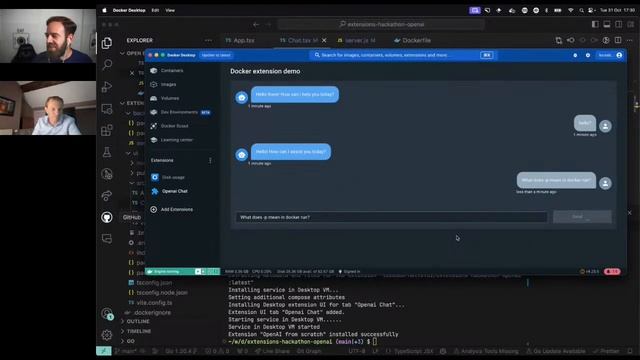Click the Prettier status bar item
Viewport: 640px width, 360px height.
click(607, 351)
